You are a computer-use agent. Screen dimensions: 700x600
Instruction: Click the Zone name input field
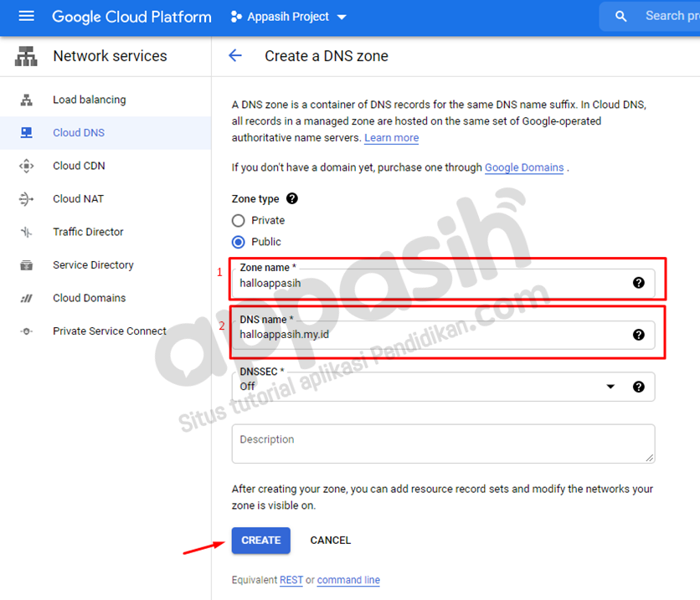click(x=443, y=283)
